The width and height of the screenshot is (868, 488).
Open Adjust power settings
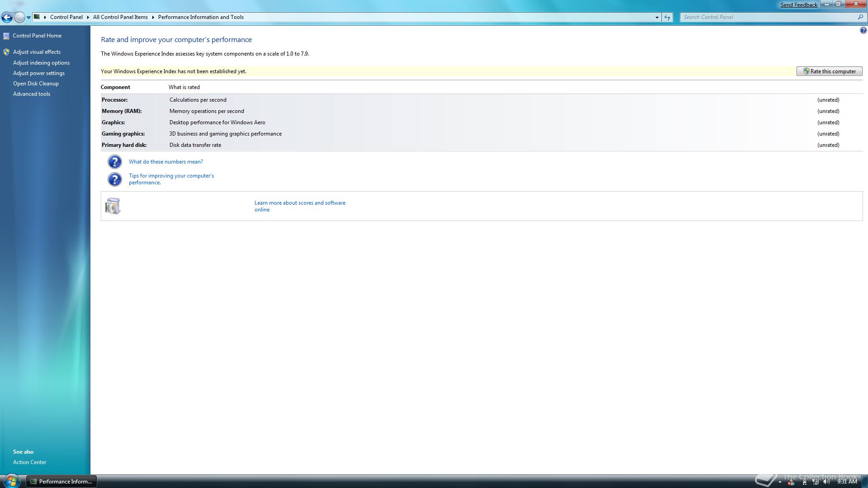(39, 73)
